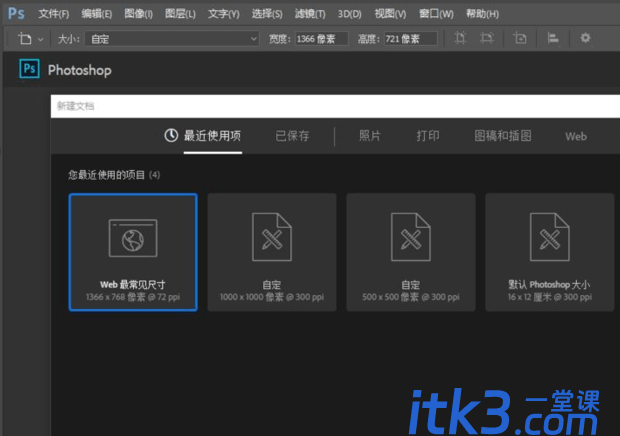
Task: Open the 大小 size preset dropdown
Action: point(172,39)
